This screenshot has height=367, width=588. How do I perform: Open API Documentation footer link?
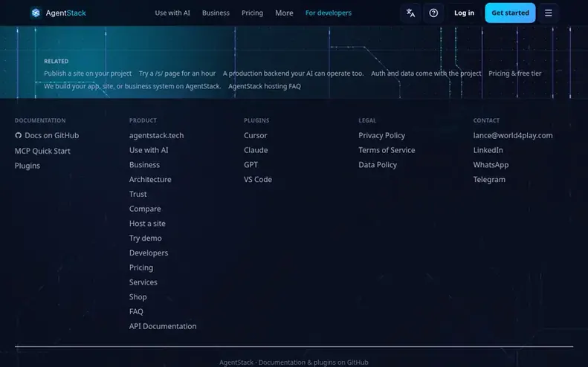(163, 326)
